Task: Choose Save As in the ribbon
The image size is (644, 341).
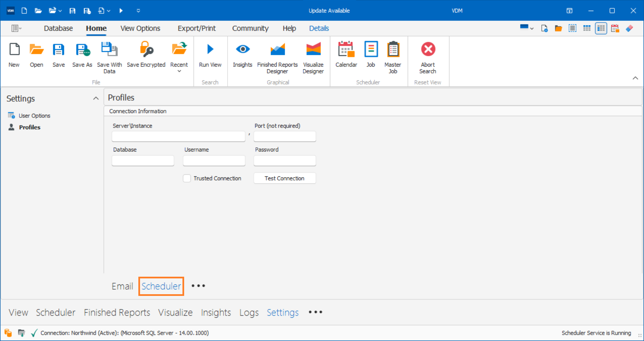Action: click(82, 55)
